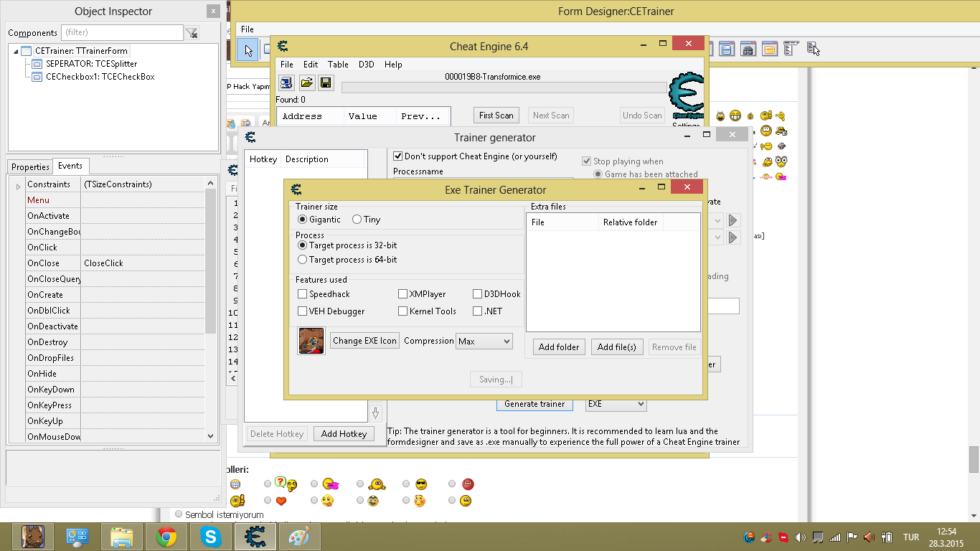This screenshot has height=551, width=980.
Task: Pick the binoculars component icon in Form Designer
Action: (748, 50)
